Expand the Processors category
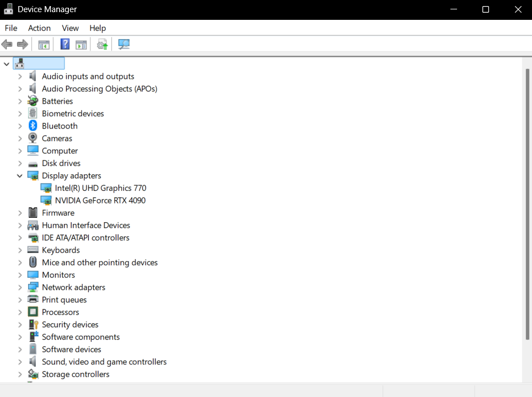Image resolution: width=532 pixels, height=397 pixels. (20, 312)
